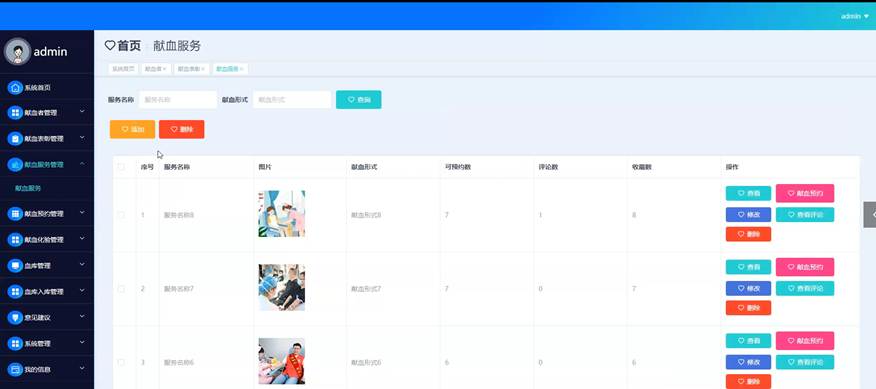Click the 系统首页 home icon in sidebar
The width and height of the screenshot is (876, 389).
15,88
